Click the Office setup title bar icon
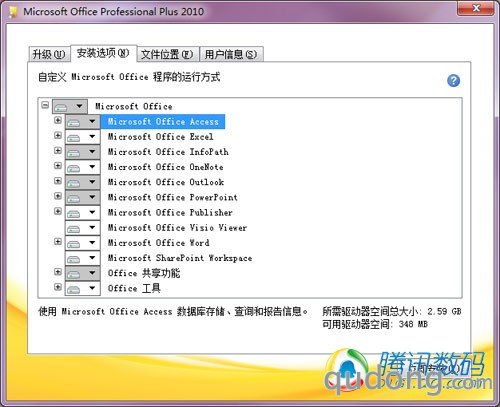The height and width of the screenshot is (407, 500). 13,12
